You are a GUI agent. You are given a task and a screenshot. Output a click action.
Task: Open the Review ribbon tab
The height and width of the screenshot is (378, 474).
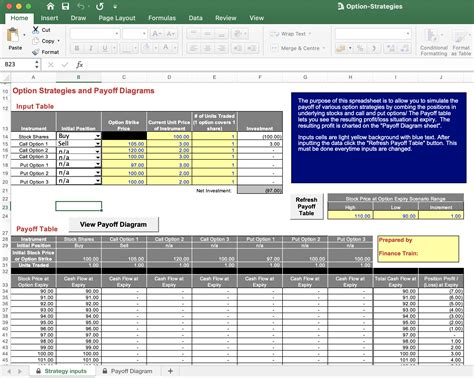point(226,18)
